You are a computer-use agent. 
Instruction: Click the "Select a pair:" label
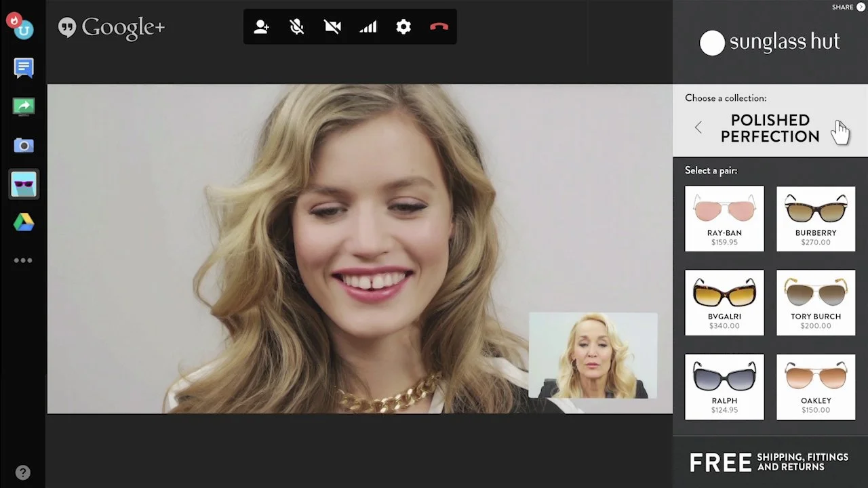[711, 171]
